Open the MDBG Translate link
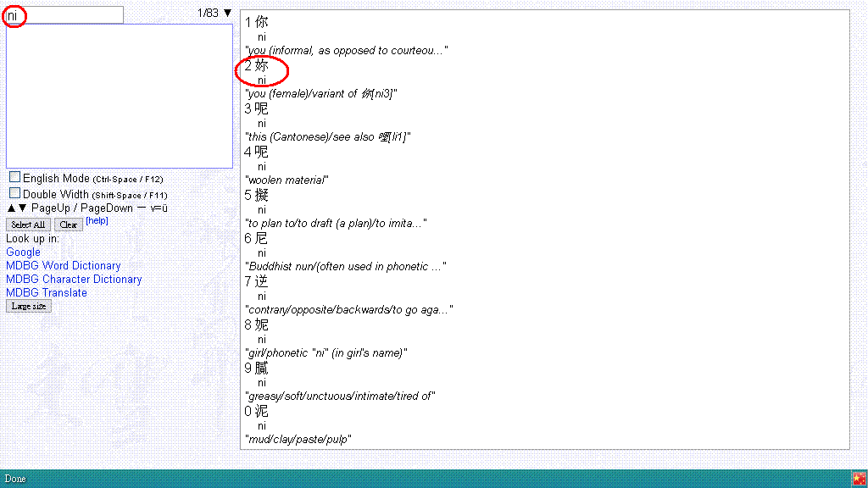The image size is (868, 488). (x=47, y=292)
